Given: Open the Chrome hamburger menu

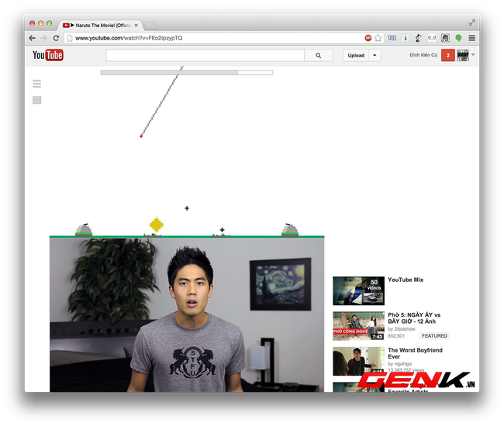Looking at the screenshot, I should click(472, 38).
